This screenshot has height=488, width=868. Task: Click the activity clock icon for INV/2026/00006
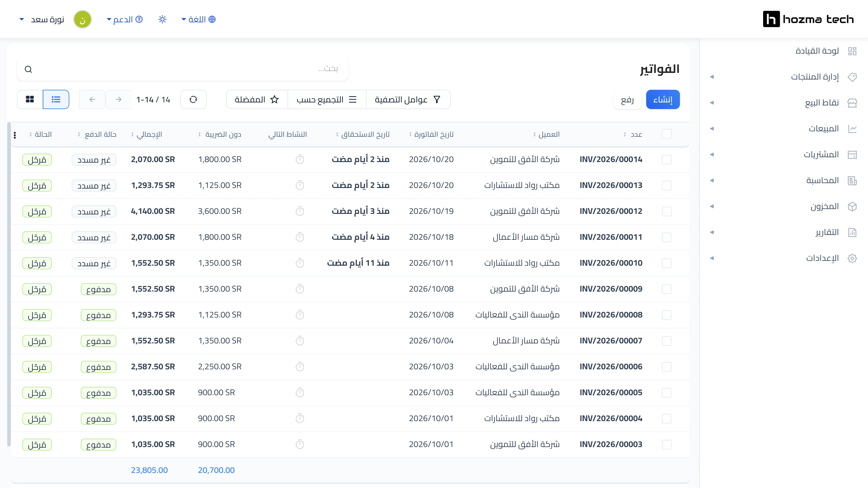tap(300, 366)
